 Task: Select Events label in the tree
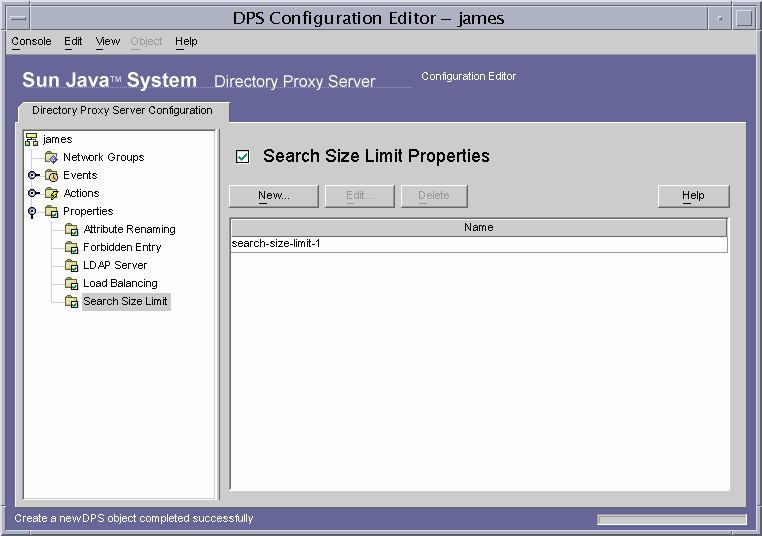80,175
